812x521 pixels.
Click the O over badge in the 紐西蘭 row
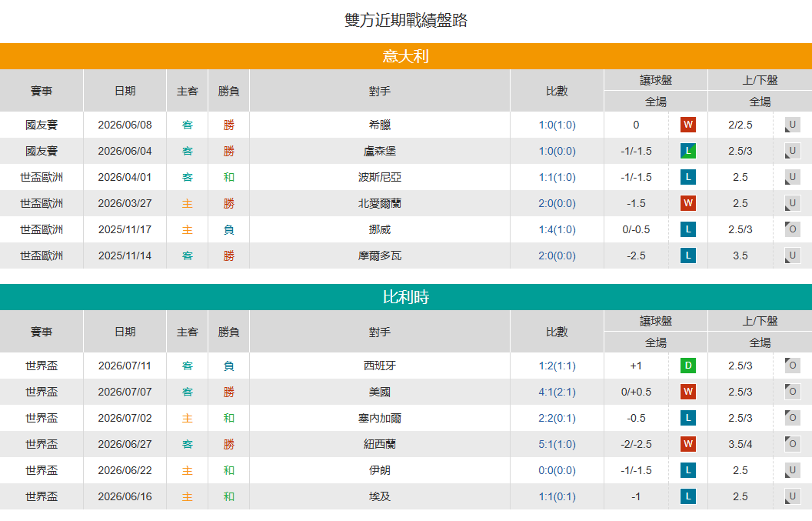tap(792, 444)
